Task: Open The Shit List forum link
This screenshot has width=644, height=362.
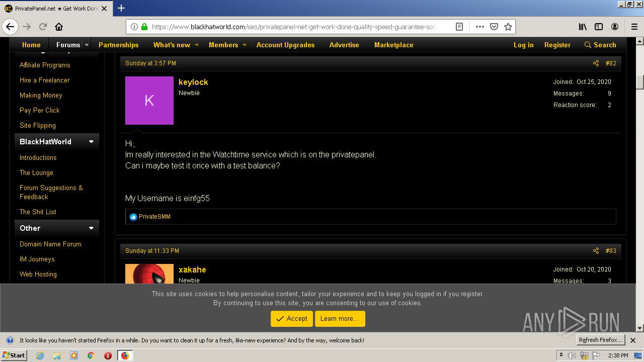Action: 38,212
